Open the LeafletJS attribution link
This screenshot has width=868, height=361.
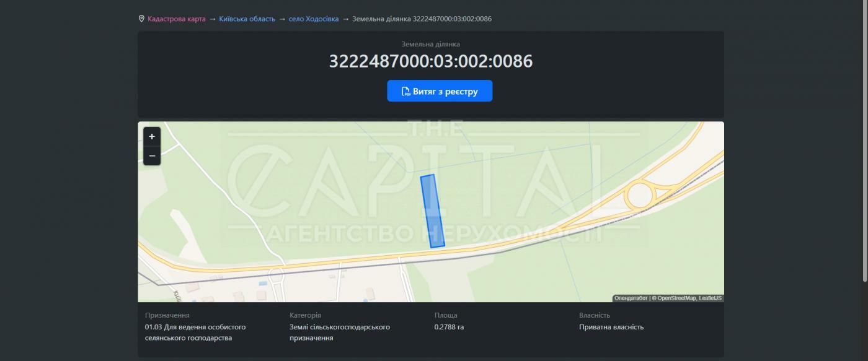click(x=711, y=298)
